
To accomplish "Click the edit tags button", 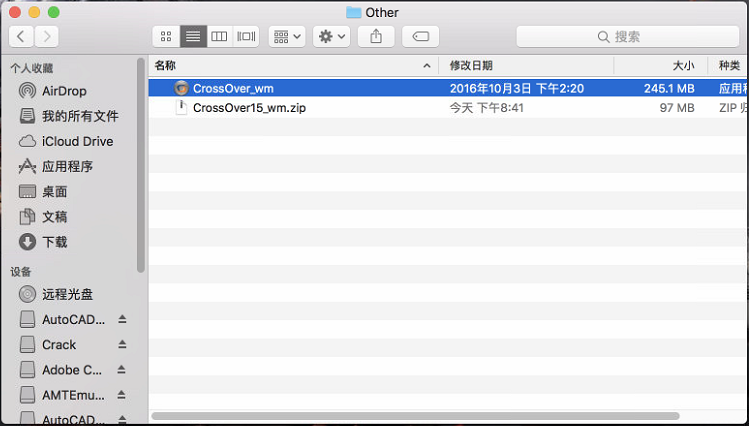I will pyautogui.click(x=420, y=37).
